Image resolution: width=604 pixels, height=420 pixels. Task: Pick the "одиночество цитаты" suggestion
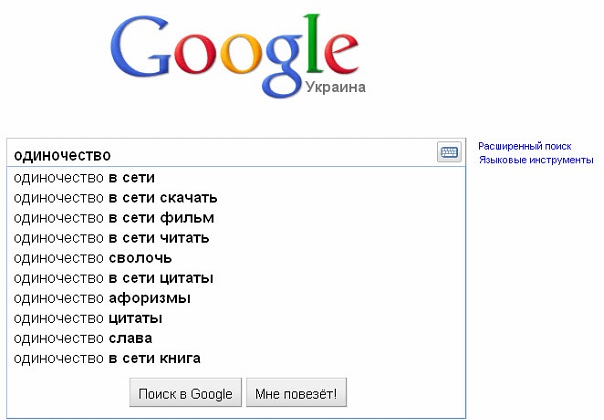88,318
